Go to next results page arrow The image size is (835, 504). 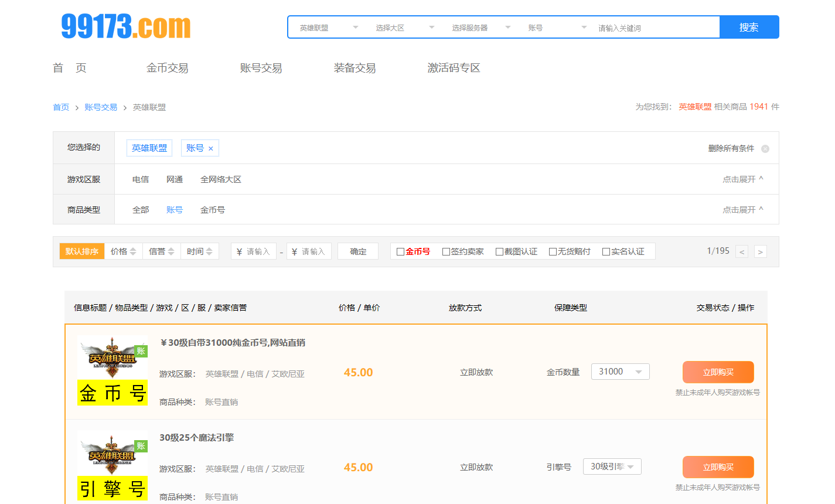pyautogui.click(x=761, y=252)
